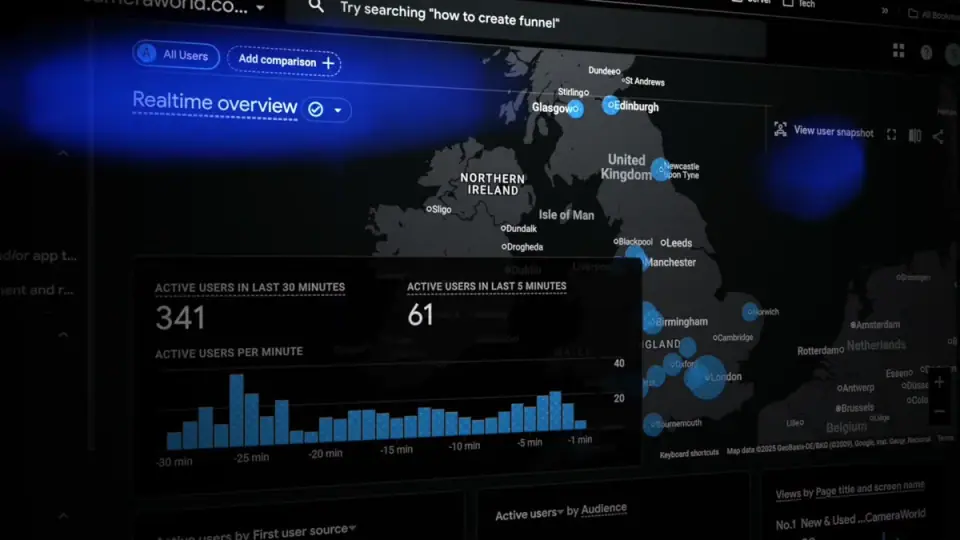Click the Leeds label on the map

pos(678,243)
